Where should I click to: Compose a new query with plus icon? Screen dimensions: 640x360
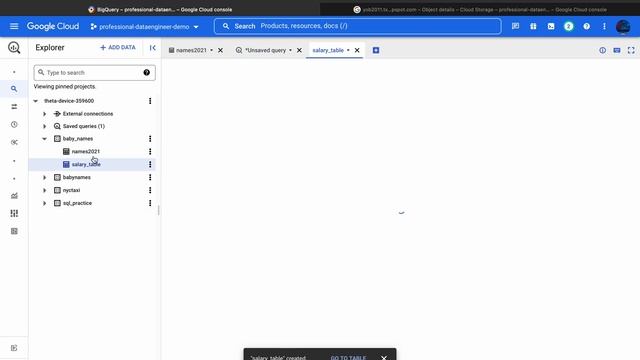click(376, 50)
